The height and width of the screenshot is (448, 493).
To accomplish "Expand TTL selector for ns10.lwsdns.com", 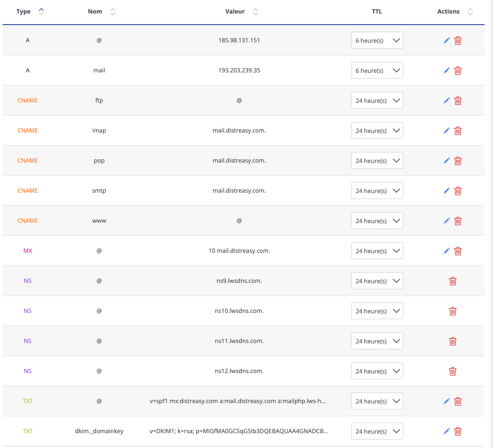I will [377, 311].
